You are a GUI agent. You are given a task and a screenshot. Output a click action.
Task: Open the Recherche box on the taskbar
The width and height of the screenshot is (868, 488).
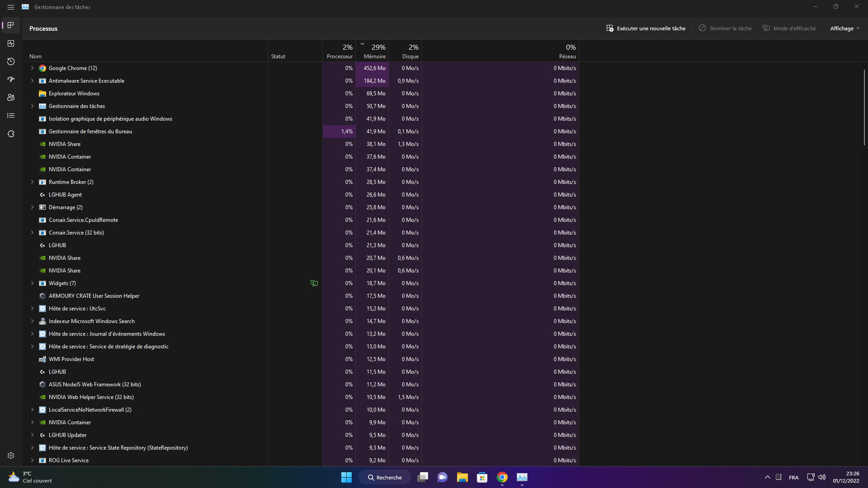point(385,477)
